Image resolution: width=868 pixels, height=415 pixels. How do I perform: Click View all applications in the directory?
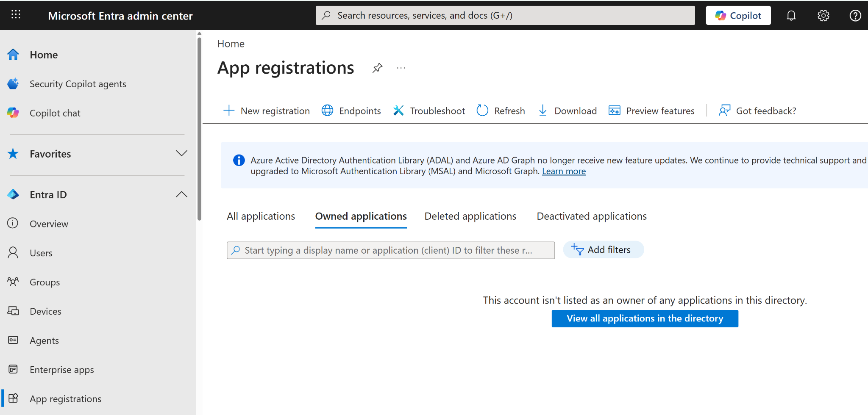[x=645, y=318]
